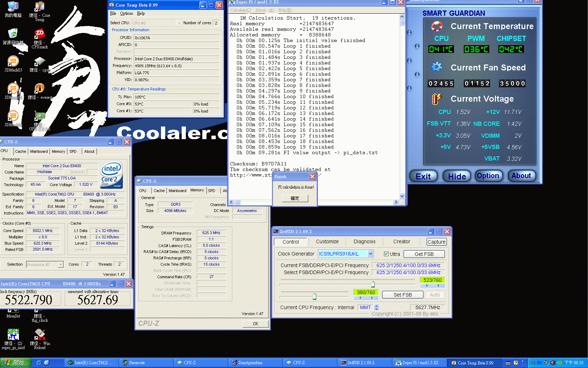Image resolution: width=588 pixels, height=368 pixels.
Task: Click the Intel Core 2 Duo logo in CPU-Z
Action: pyautogui.click(x=112, y=175)
